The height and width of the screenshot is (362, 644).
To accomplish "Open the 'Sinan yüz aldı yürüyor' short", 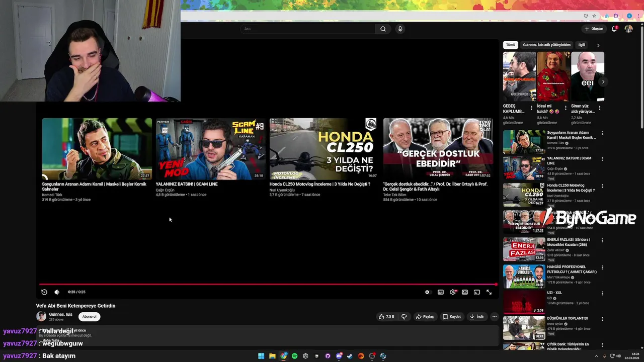I will click(x=588, y=76).
